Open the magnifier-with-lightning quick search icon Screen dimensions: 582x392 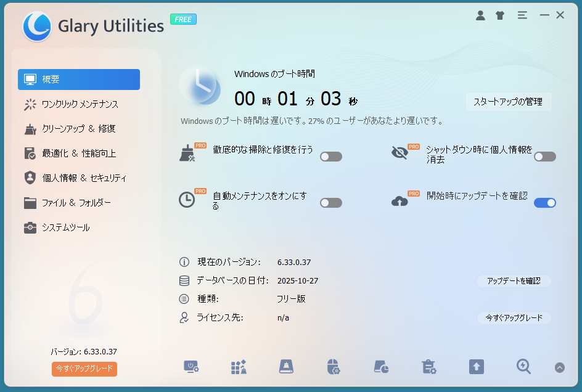point(523,367)
